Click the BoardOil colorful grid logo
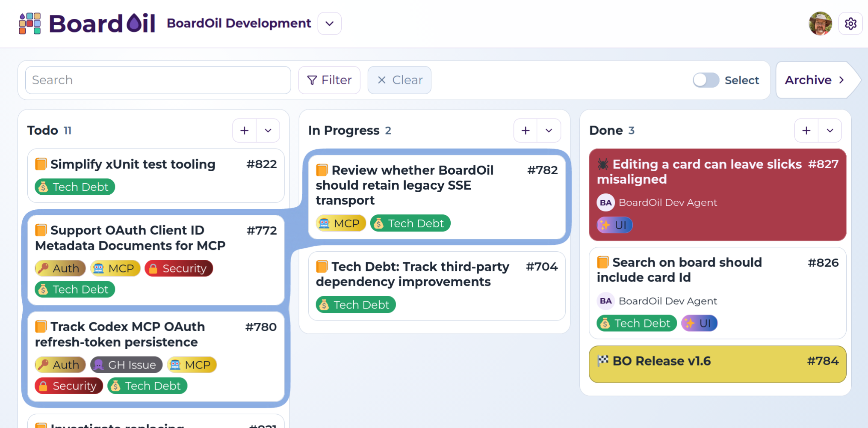Viewport: 868px width, 428px height. tap(30, 24)
